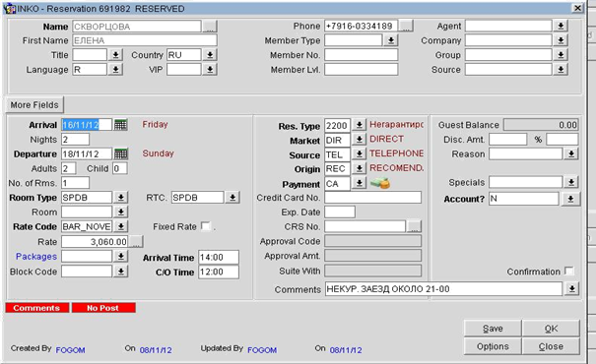Click the Departure date field
The width and height of the screenshot is (596, 364).
87,153
